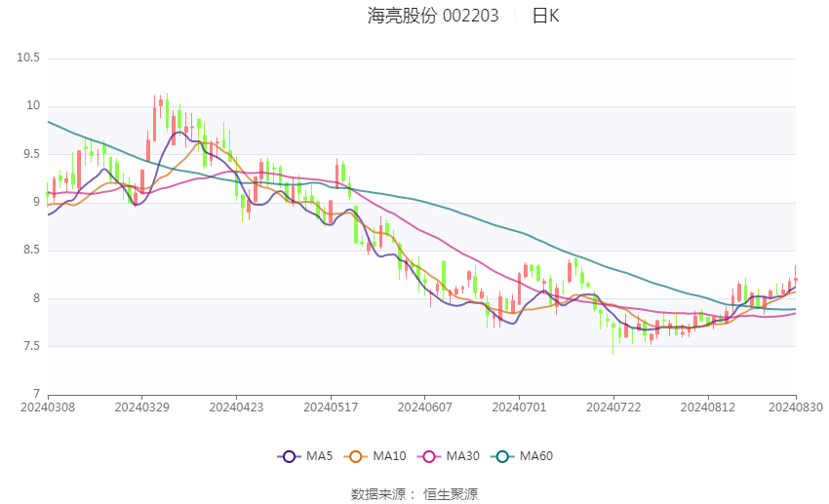Click the 20240722 x-axis label
829x504 pixels.
pyautogui.click(x=613, y=407)
